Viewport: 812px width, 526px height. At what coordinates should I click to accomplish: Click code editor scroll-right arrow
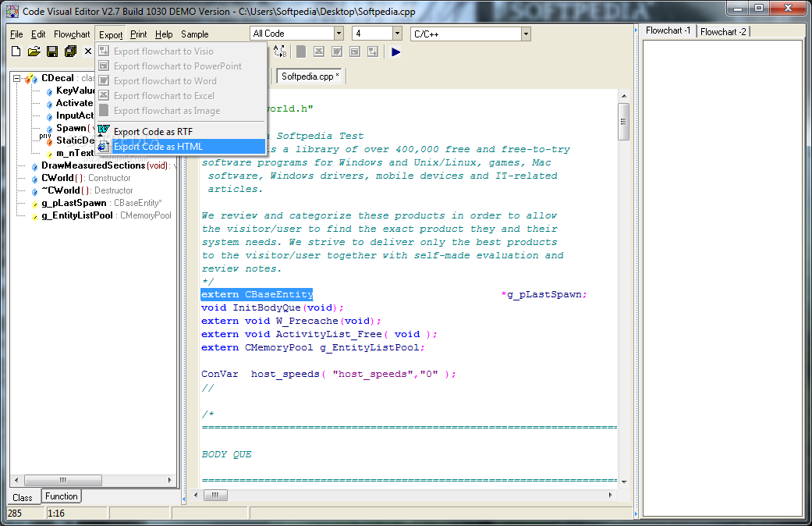[x=610, y=495]
